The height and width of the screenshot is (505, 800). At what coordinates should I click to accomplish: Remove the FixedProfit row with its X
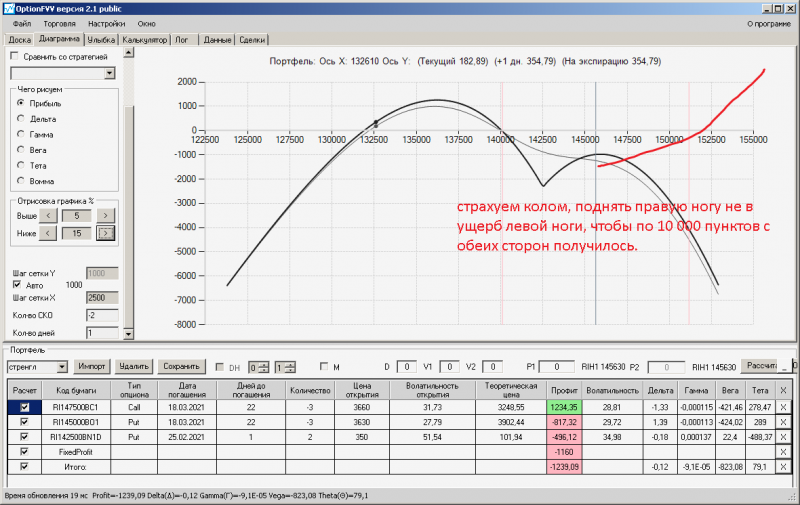(x=783, y=451)
